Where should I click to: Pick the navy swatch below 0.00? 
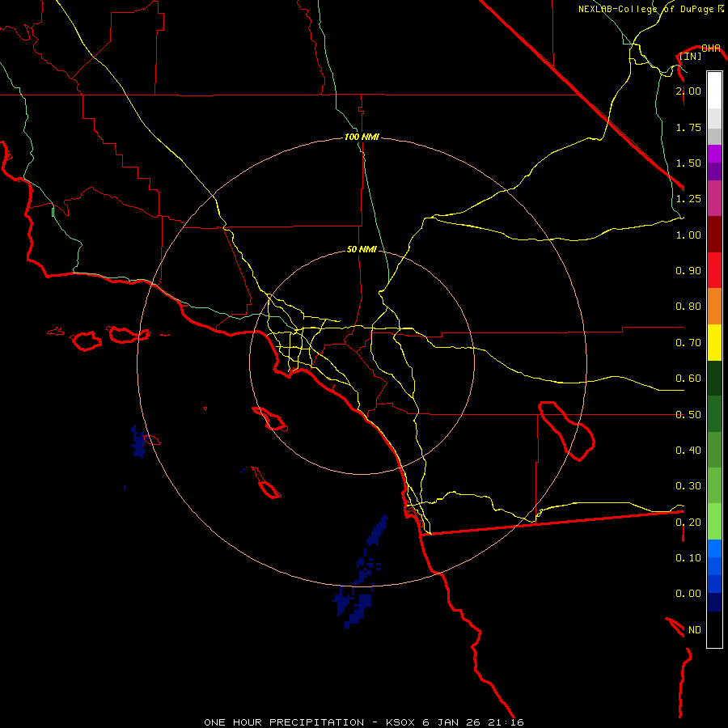[x=714, y=603]
